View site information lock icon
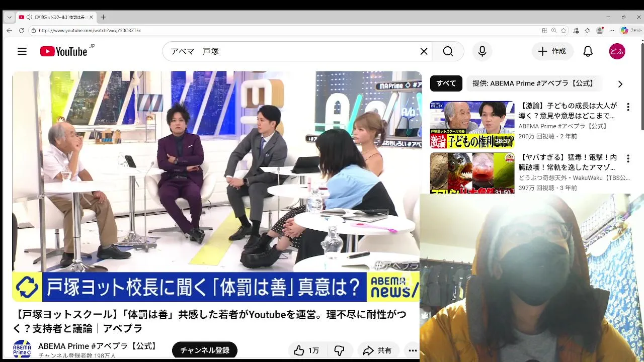Screen dimensions: 644x362 [x=34, y=30]
